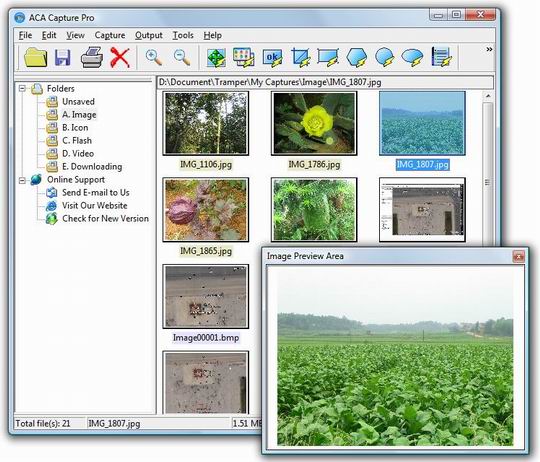Collapse the Online Support tree node
Image resolution: width=540 pixels, height=462 pixels.
[x=22, y=180]
